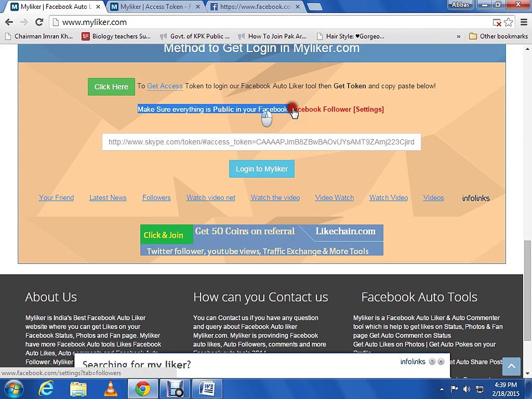Show hidden tray icons arrow

coord(442,389)
